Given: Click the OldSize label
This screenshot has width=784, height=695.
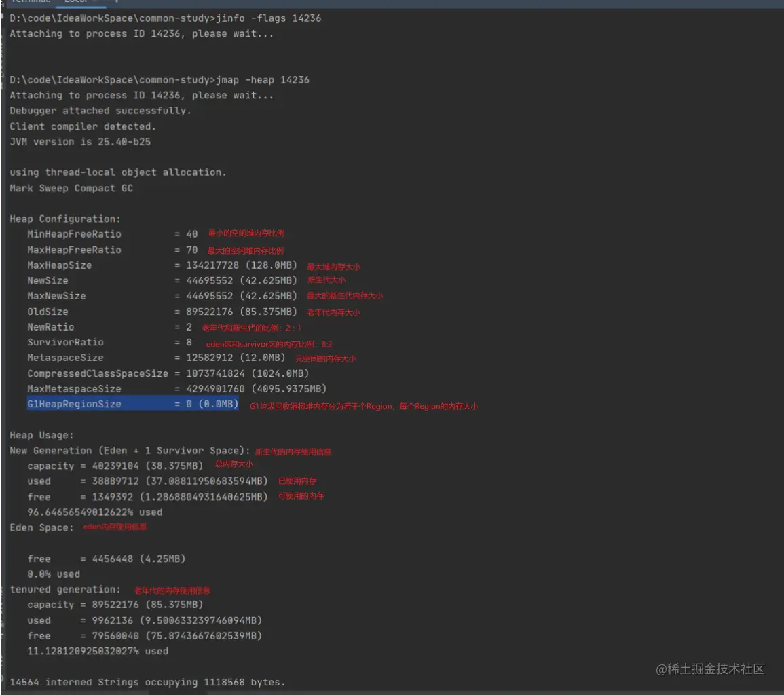Looking at the screenshot, I should point(48,312).
